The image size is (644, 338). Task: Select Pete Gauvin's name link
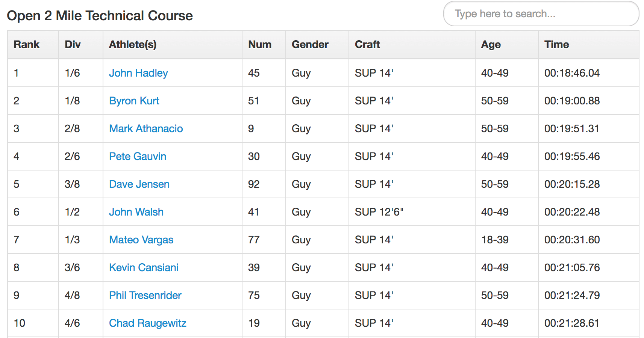click(138, 156)
